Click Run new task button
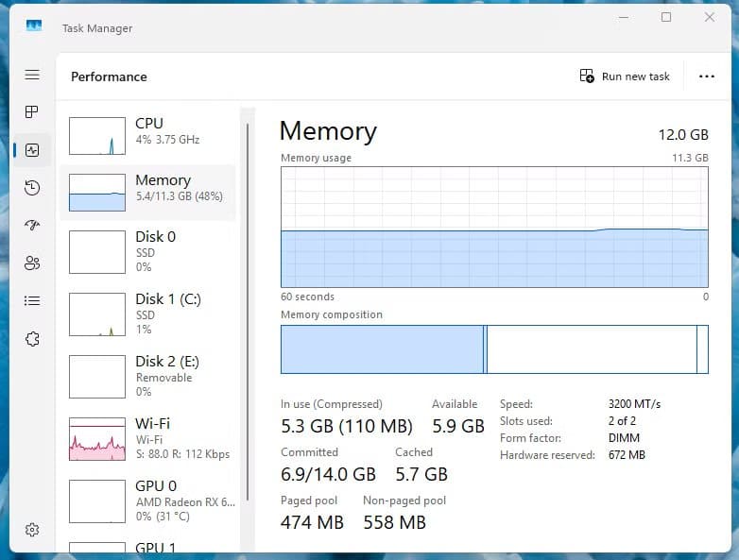The image size is (739, 560). tap(625, 76)
